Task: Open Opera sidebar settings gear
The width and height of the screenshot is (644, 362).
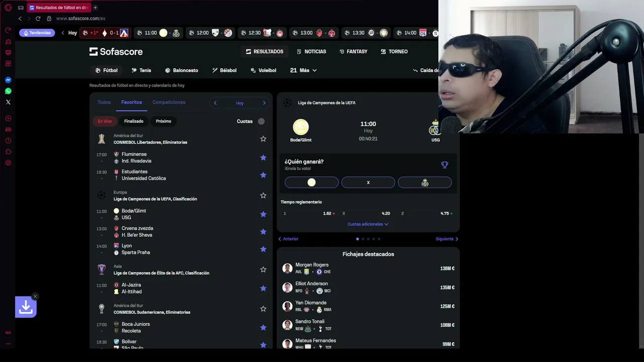Action: 8,163
